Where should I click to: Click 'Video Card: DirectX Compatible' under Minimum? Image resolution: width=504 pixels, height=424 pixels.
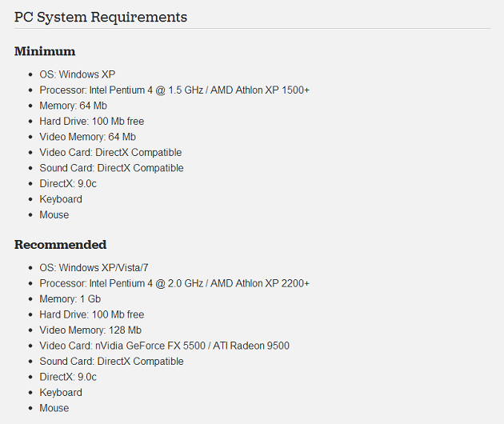[110, 153]
